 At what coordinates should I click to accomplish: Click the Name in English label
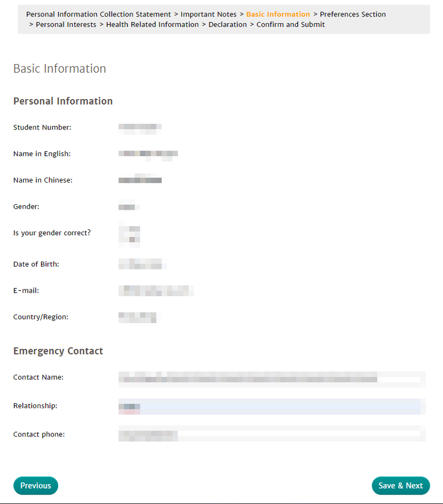point(42,154)
